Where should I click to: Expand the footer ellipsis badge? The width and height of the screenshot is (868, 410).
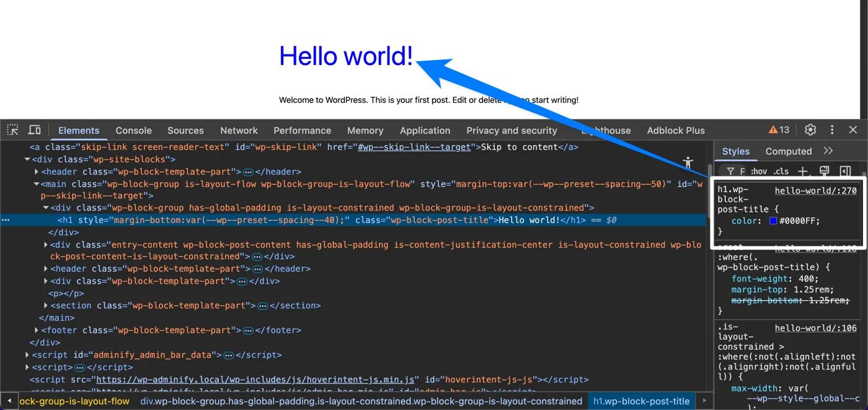tap(248, 330)
